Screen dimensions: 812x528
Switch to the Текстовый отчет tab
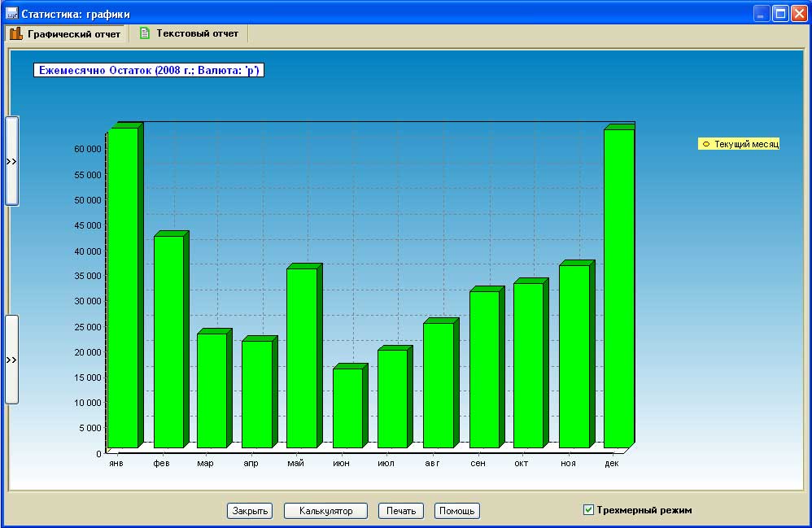pyautogui.click(x=198, y=33)
